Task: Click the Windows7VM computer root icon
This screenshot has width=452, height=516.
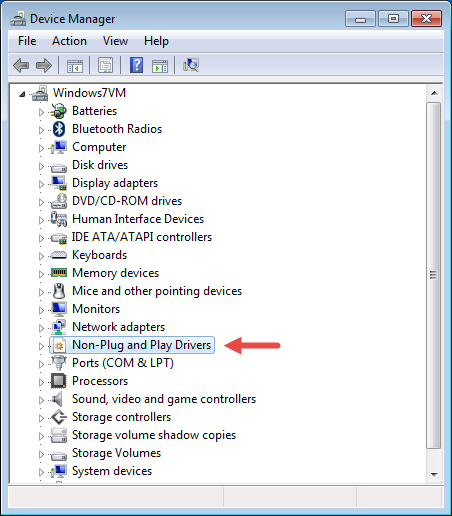Action: (x=40, y=93)
